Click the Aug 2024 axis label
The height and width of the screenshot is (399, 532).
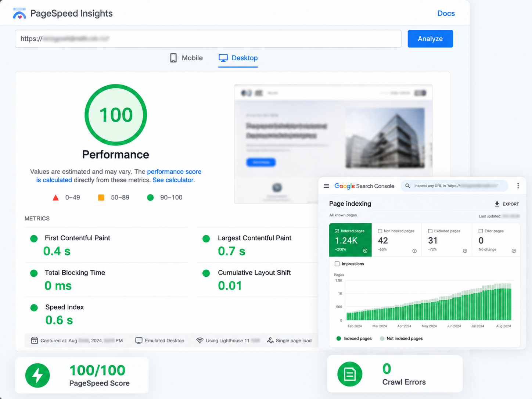pos(503,326)
